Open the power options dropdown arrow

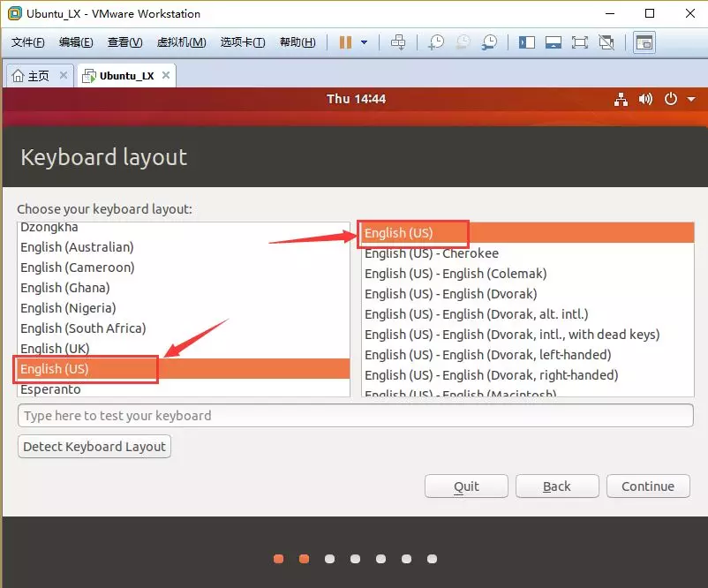[x=364, y=42]
